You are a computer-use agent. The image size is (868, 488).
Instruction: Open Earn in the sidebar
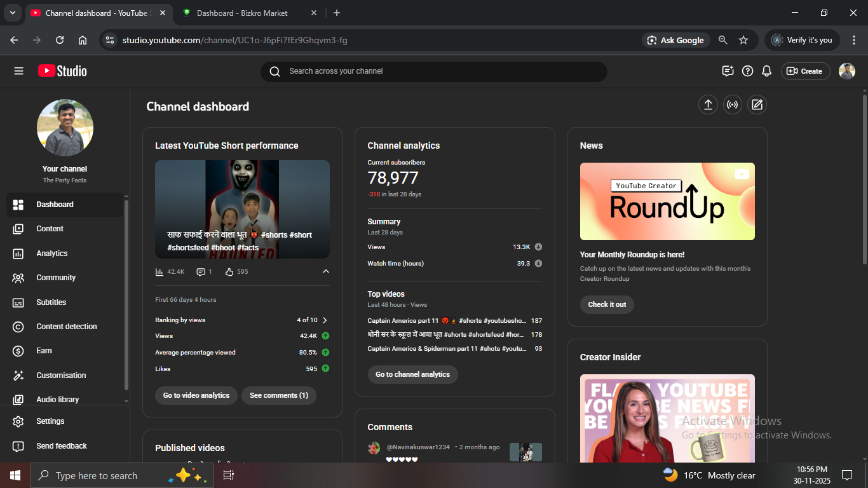[44, 351]
